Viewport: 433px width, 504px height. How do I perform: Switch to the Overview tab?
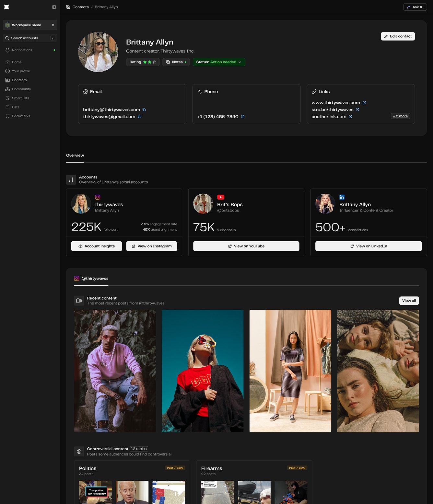[x=75, y=155]
